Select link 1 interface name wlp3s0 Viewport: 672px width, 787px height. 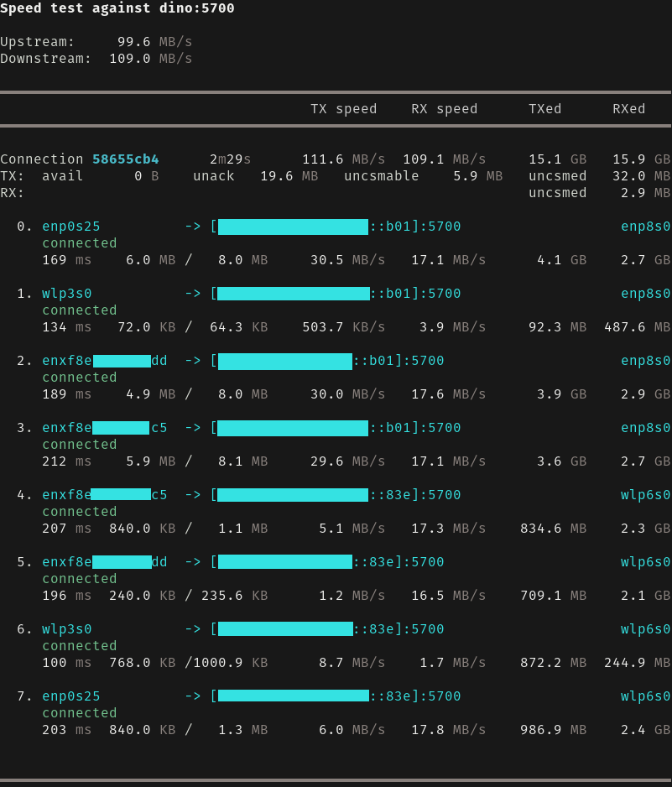tap(67, 294)
